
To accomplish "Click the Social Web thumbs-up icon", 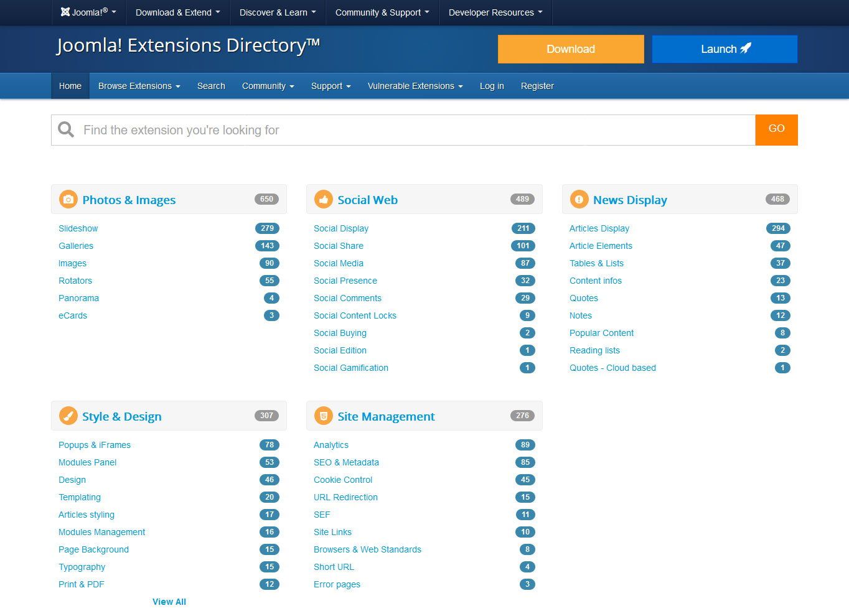I will tap(323, 199).
